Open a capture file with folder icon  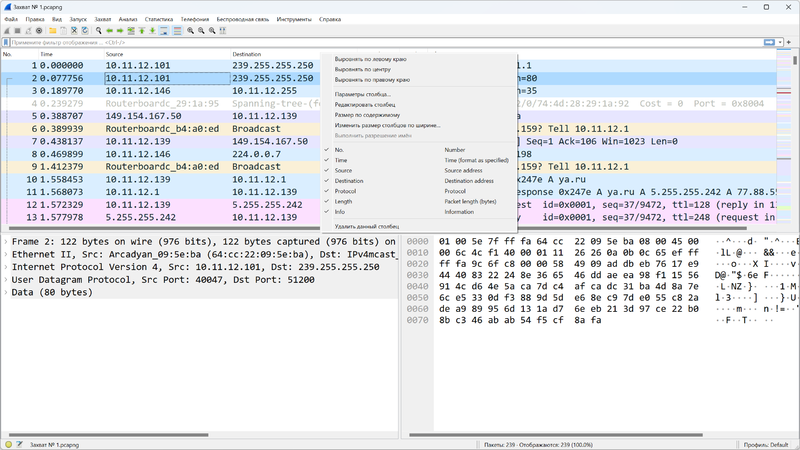point(53,31)
